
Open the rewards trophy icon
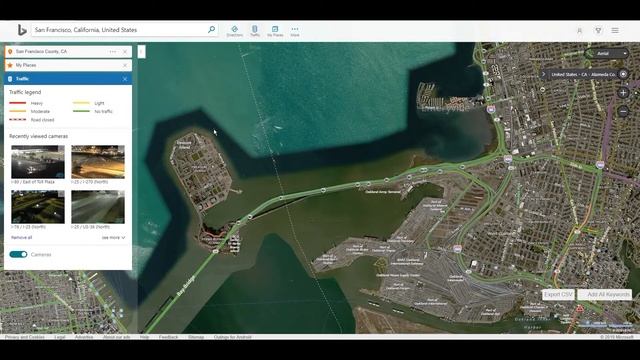point(598,30)
